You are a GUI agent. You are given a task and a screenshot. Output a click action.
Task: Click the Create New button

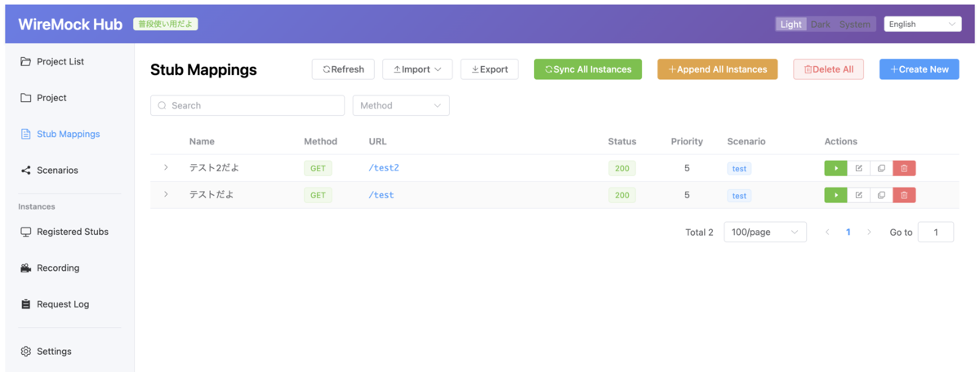coord(920,69)
